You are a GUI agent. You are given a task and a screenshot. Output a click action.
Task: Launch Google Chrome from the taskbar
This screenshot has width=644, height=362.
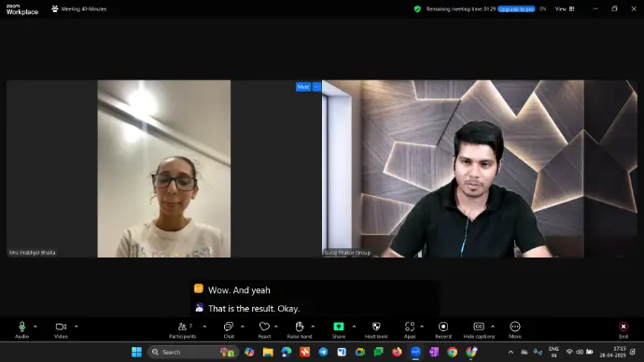tap(452, 352)
